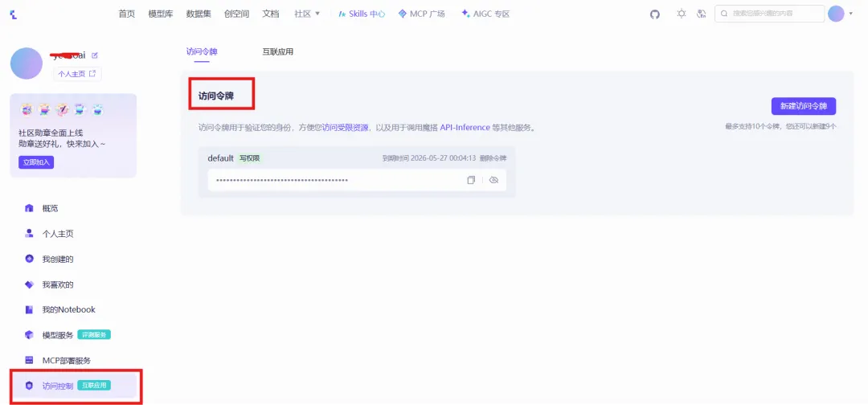
Task: Select 概览 in the sidebar
Action: (x=51, y=208)
